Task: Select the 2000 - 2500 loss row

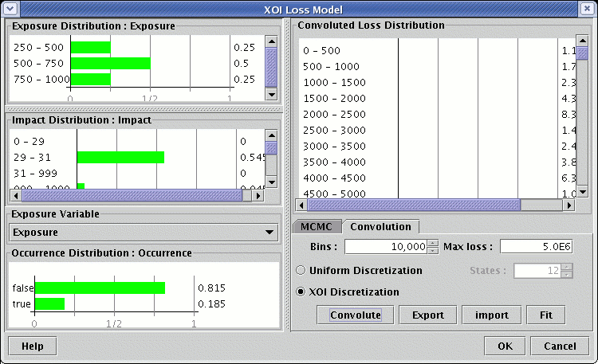Action: click(438, 115)
